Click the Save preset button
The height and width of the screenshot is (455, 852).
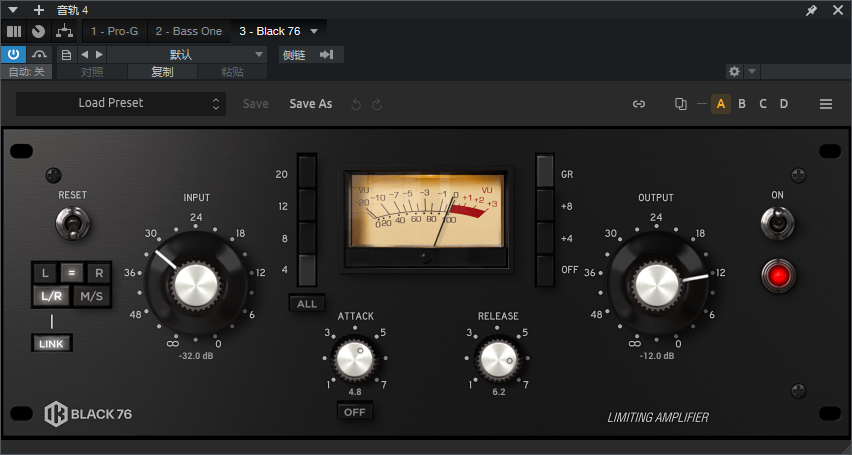pyautogui.click(x=255, y=104)
